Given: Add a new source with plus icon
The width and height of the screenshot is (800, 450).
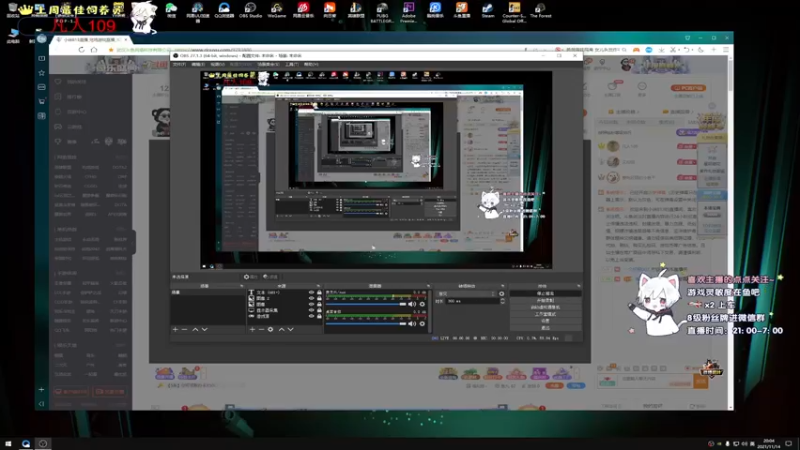Looking at the screenshot, I should tap(252, 330).
